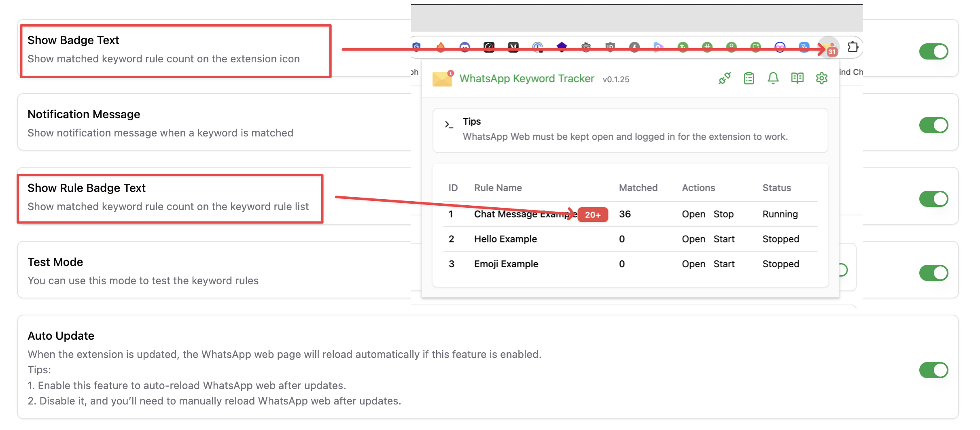
Task: Open settings via the gear icon in popup
Action: (822, 78)
